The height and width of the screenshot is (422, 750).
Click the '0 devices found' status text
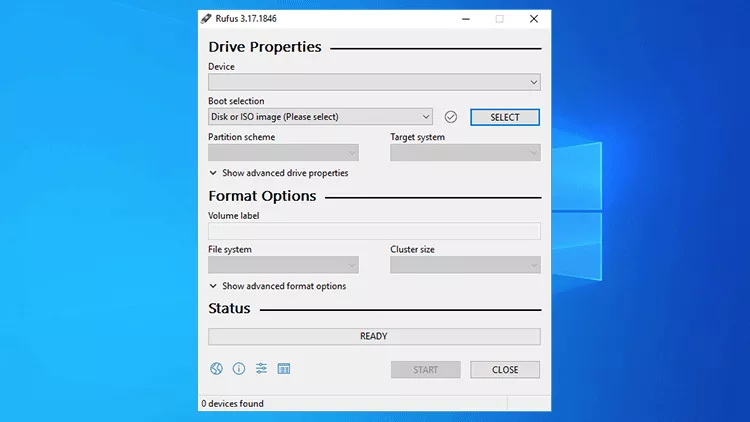tap(232, 403)
